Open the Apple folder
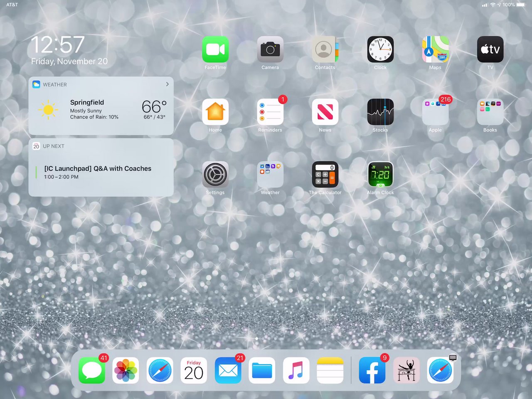The width and height of the screenshot is (532, 399). click(435, 112)
